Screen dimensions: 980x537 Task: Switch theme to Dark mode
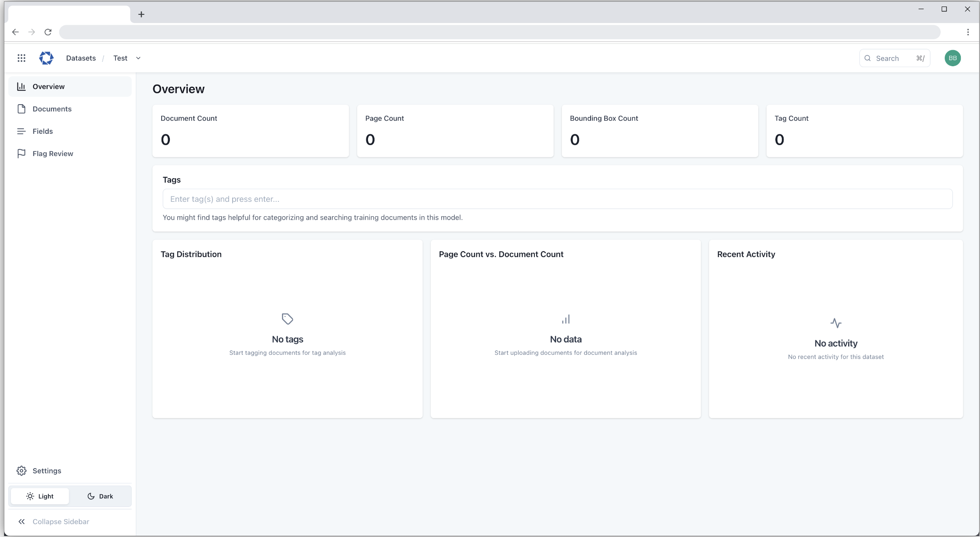pyautogui.click(x=100, y=496)
